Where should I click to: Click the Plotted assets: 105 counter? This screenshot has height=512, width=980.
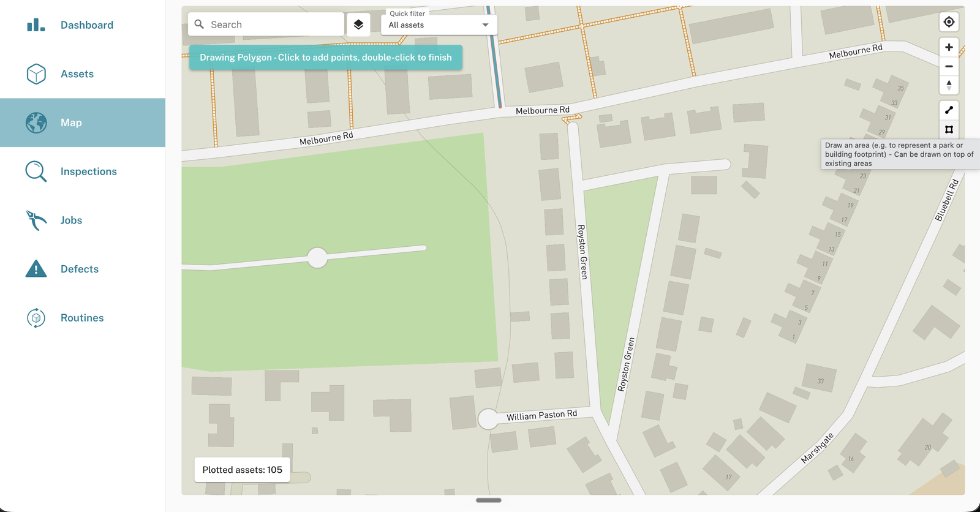pyautogui.click(x=243, y=470)
